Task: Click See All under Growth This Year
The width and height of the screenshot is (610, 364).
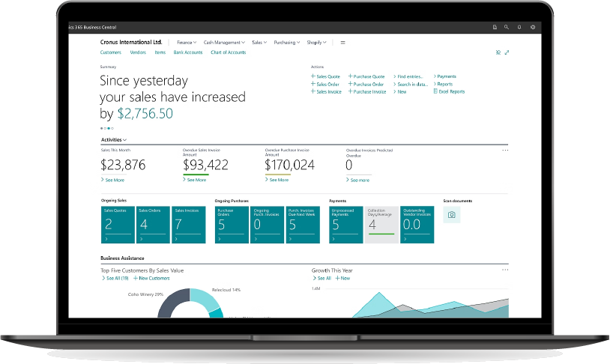Action: 321,278
